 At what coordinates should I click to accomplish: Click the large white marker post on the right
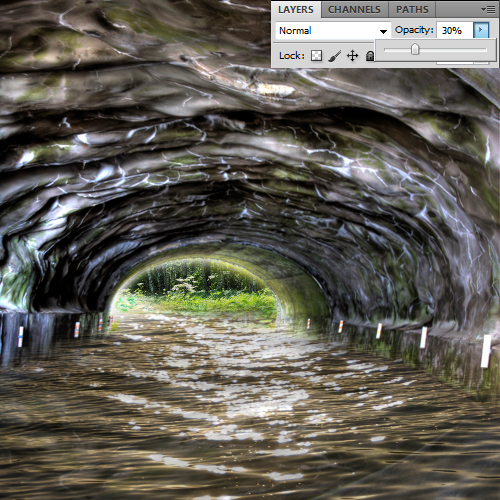486,351
